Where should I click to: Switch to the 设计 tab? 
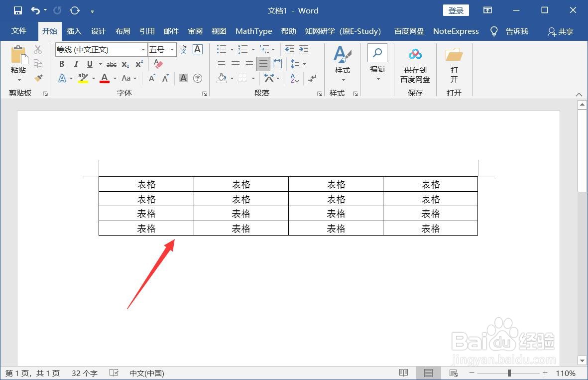(x=98, y=31)
